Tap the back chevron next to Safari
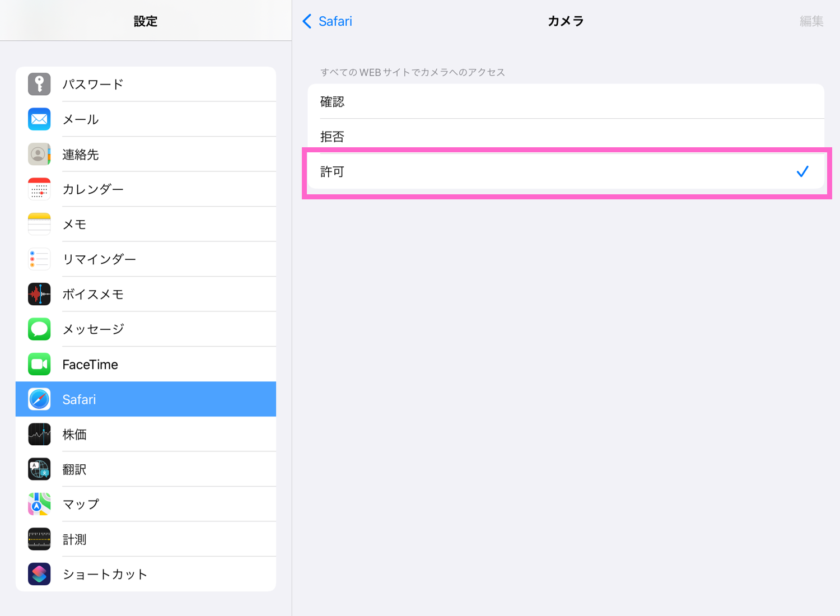The width and height of the screenshot is (840, 616). [307, 21]
